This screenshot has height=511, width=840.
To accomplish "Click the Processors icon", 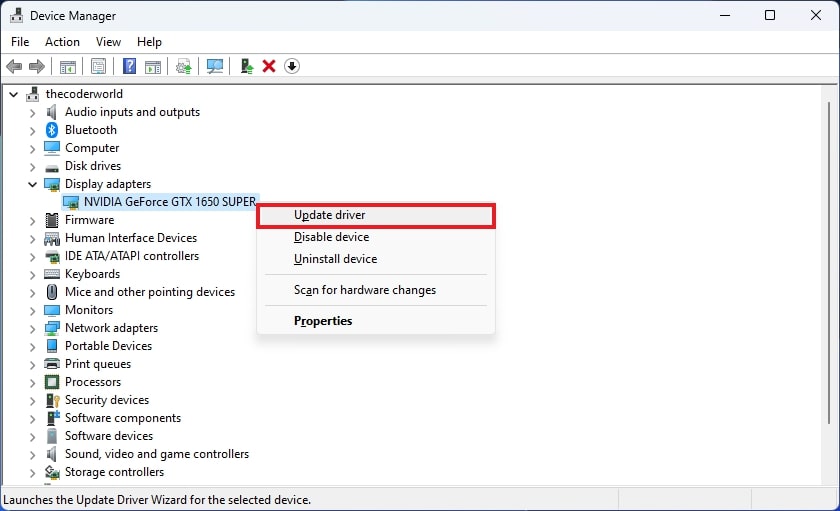I will [x=52, y=382].
